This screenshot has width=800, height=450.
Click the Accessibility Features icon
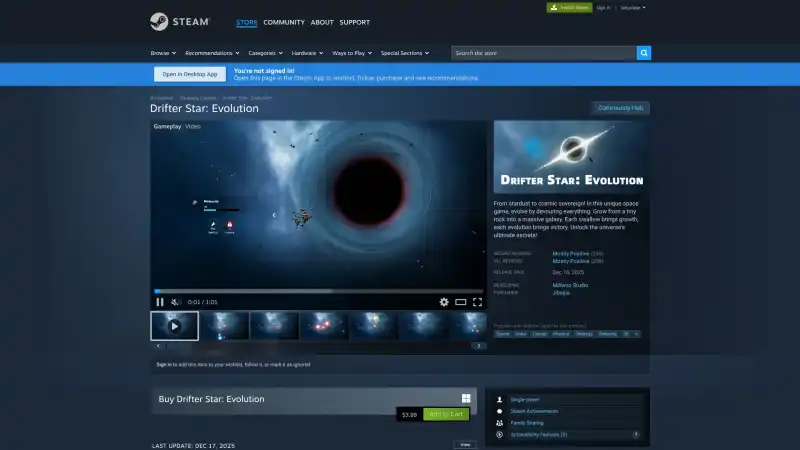coord(499,435)
